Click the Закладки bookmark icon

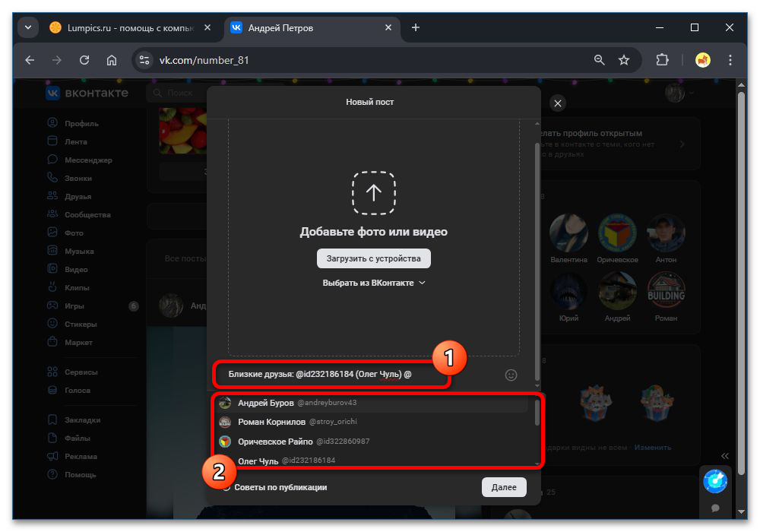pyautogui.click(x=52, y=420)
